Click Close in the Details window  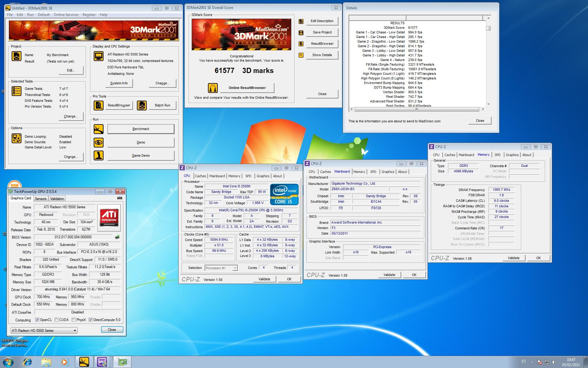pos(480,121)
